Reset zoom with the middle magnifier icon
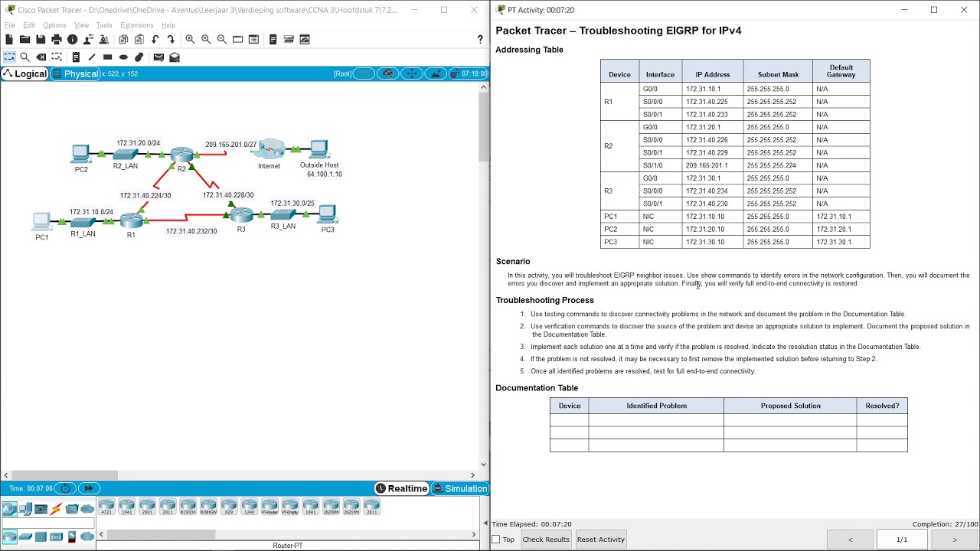 click(x=206, y=39)
